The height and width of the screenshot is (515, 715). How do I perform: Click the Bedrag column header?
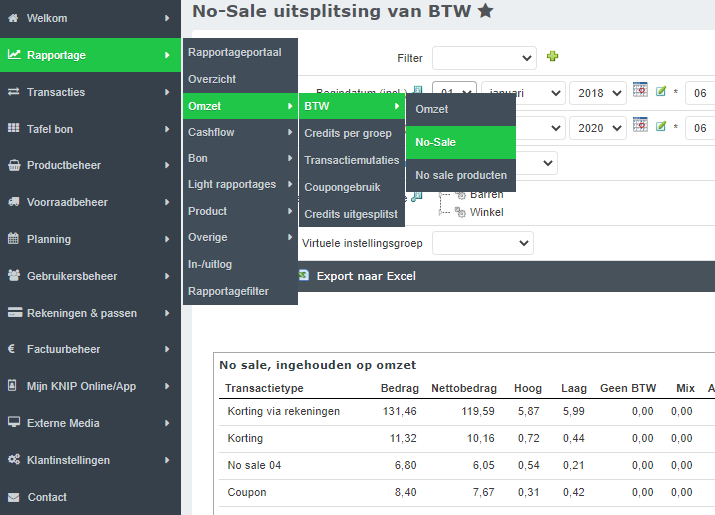tap(399, 389)
